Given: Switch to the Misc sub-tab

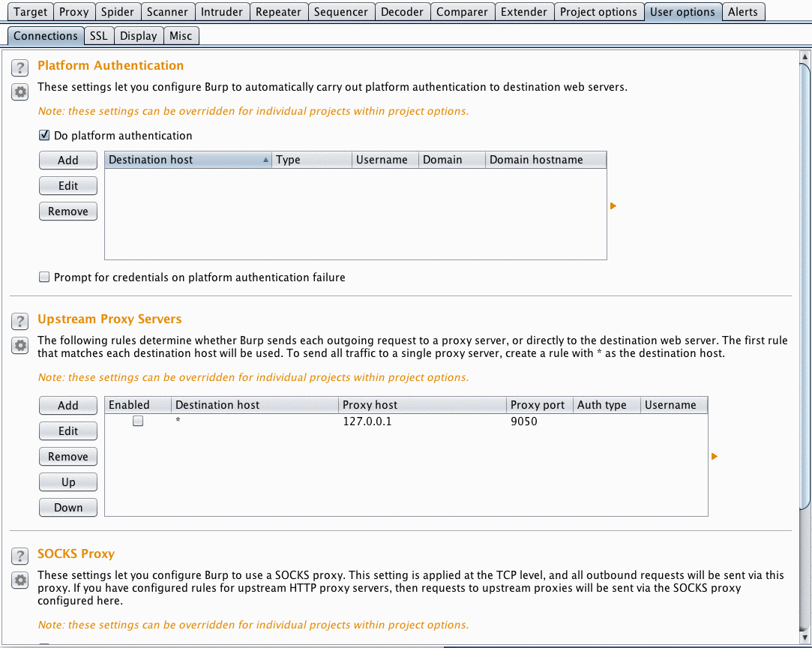Looking at the screenshot, I should [x=181, y=36].
